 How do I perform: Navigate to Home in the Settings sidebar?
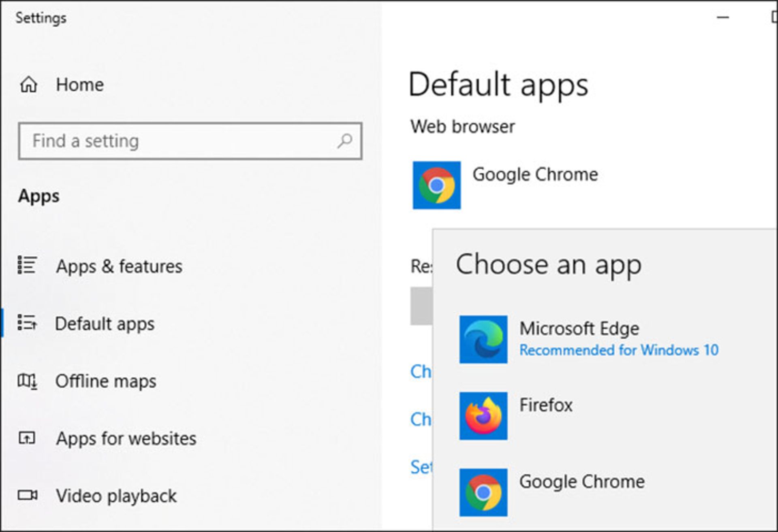pos(79,84)
